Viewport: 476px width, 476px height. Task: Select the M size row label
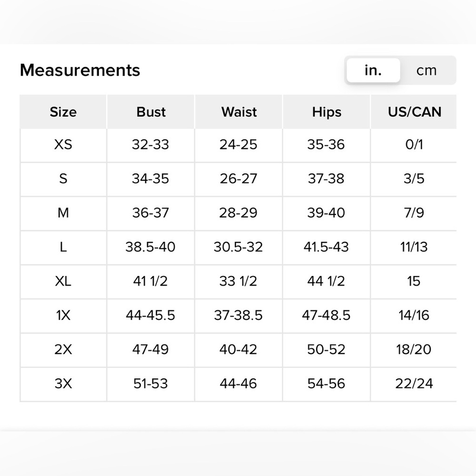point(63,213)
